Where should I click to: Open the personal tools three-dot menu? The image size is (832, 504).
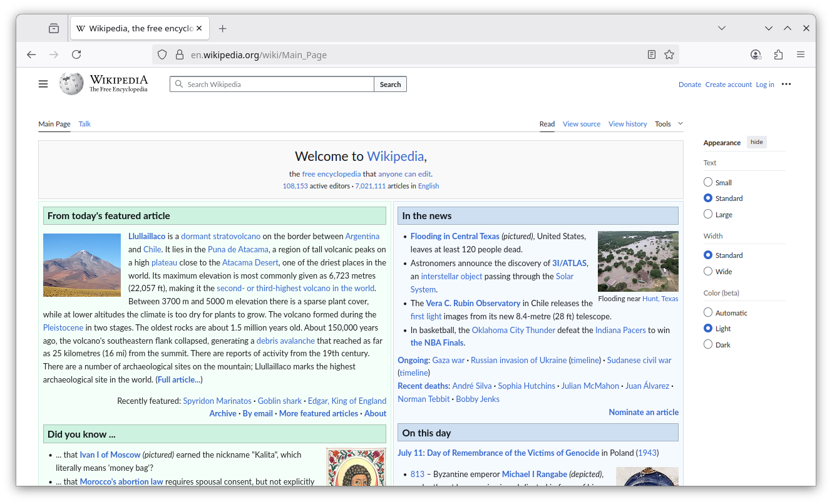tap(786, 84)
